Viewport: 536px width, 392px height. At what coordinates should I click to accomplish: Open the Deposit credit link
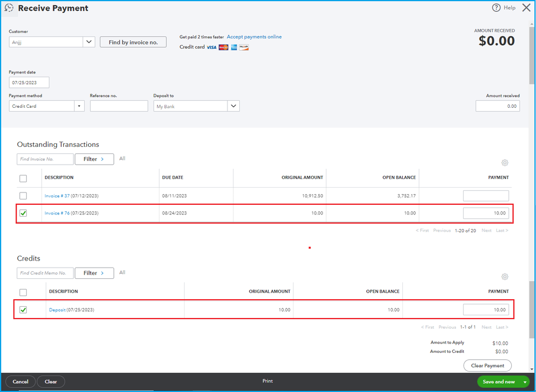click(57, 309)
